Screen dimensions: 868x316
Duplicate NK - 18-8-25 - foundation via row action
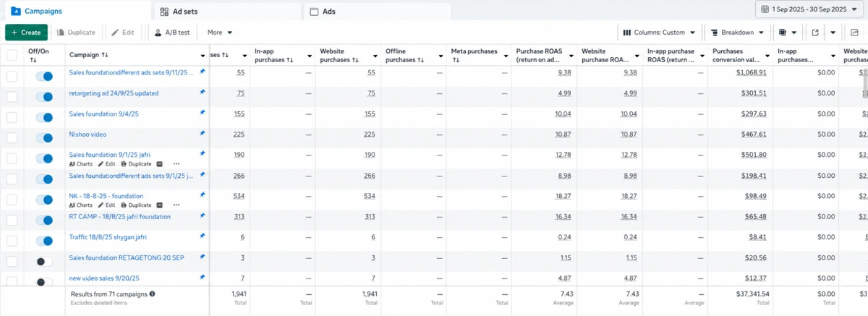point(135,205)
